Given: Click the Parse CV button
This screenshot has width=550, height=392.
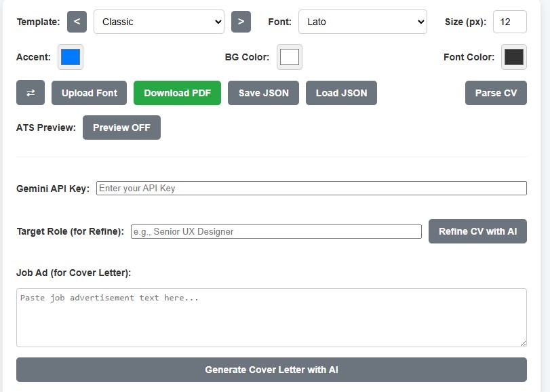Looking at the screenshot, I should point(496,93).
